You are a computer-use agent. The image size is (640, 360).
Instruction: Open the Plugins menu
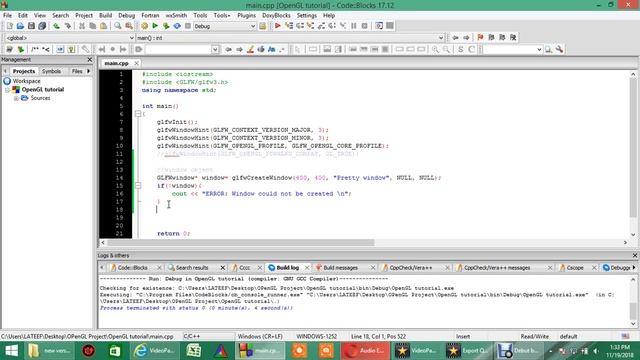246,15
